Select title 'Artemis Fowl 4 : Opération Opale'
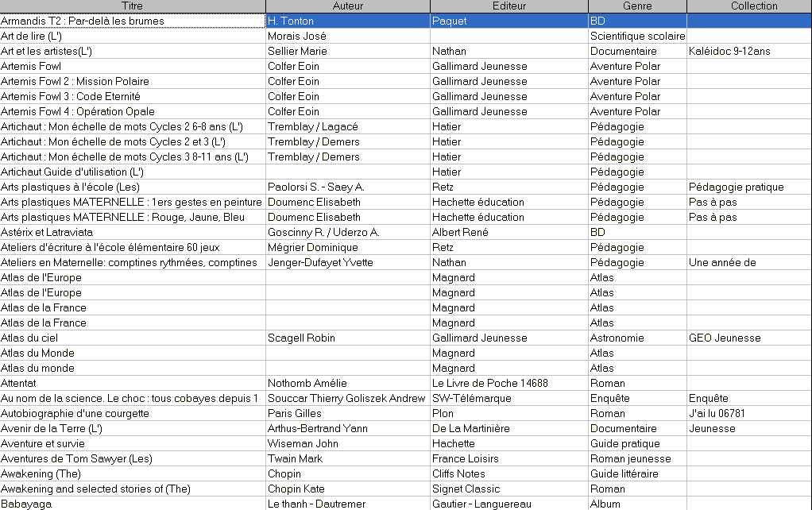The width and height of the screenshot is (812, 510). pyautogui.click(x=78, y=111)
